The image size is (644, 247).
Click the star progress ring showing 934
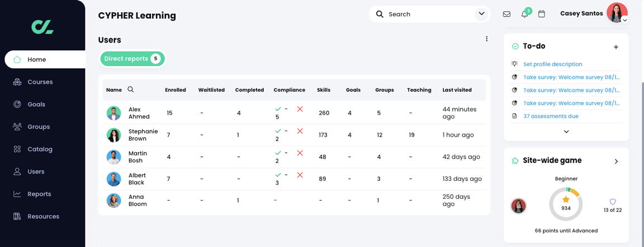click(566, 204)
